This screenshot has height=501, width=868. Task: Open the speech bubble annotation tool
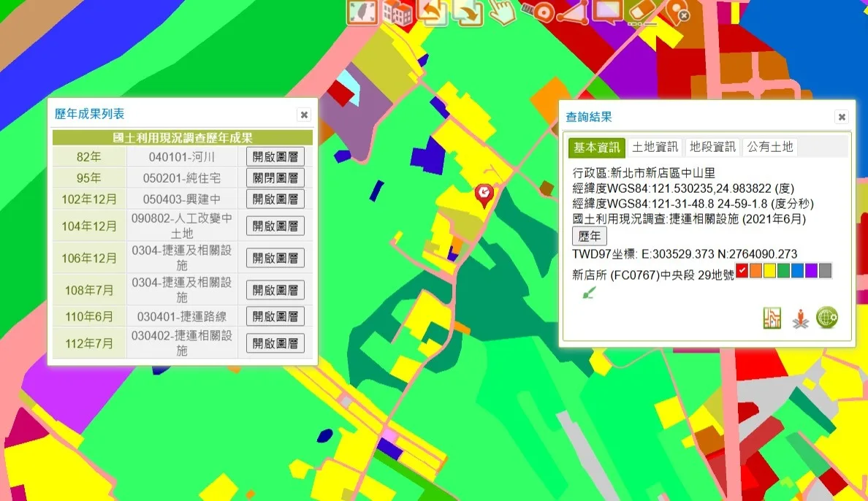tap(607, 12)
